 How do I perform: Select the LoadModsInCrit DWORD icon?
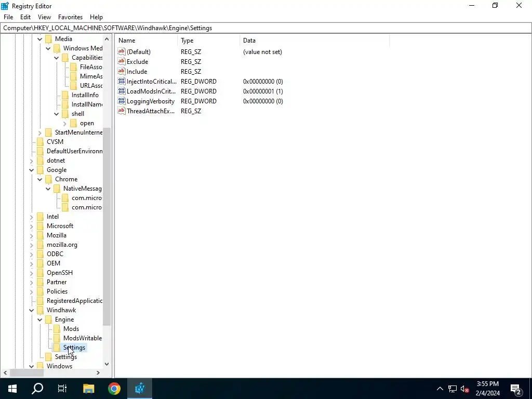pos(122,91)
